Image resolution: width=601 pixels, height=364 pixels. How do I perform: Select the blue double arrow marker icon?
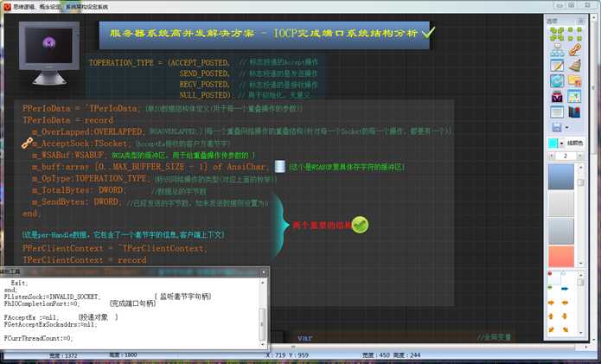pyautogui.click(x=565, y=289)
